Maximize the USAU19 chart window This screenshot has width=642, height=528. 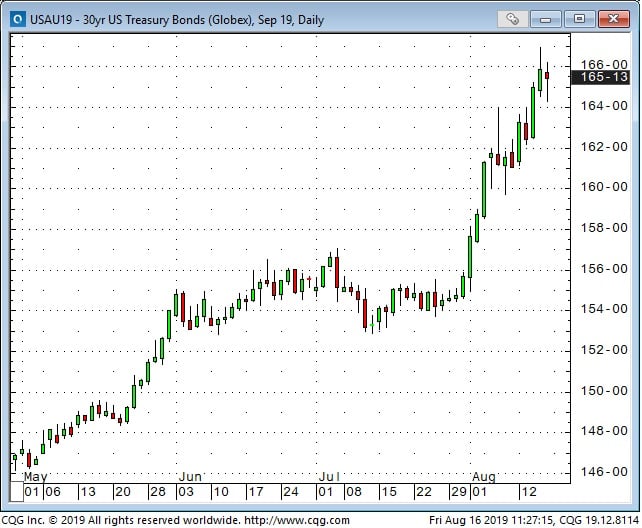pos(579,19)
